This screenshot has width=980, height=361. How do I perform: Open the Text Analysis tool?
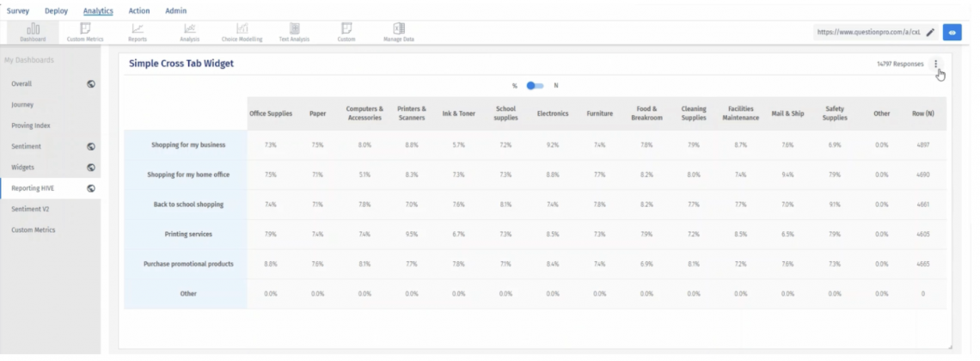pos(295,32)
